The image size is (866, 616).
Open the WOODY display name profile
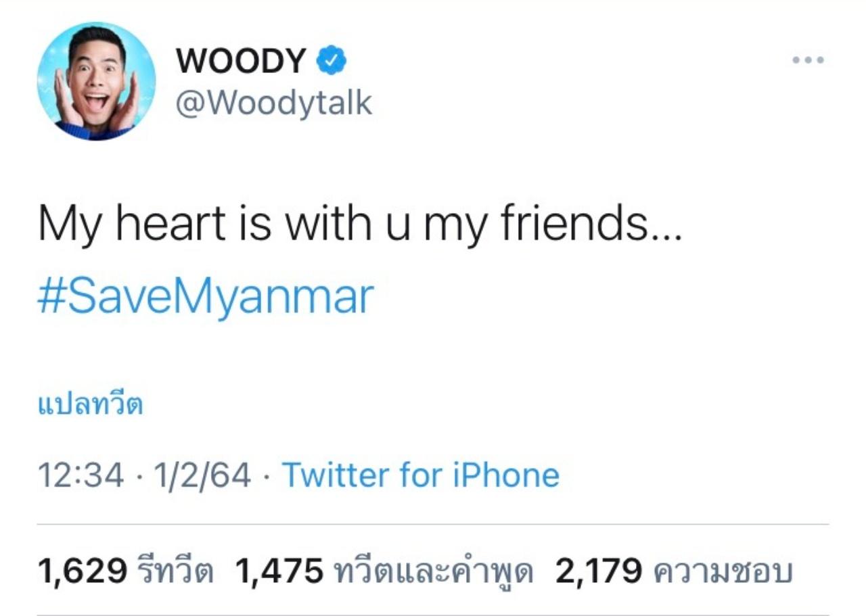point(242,62)
